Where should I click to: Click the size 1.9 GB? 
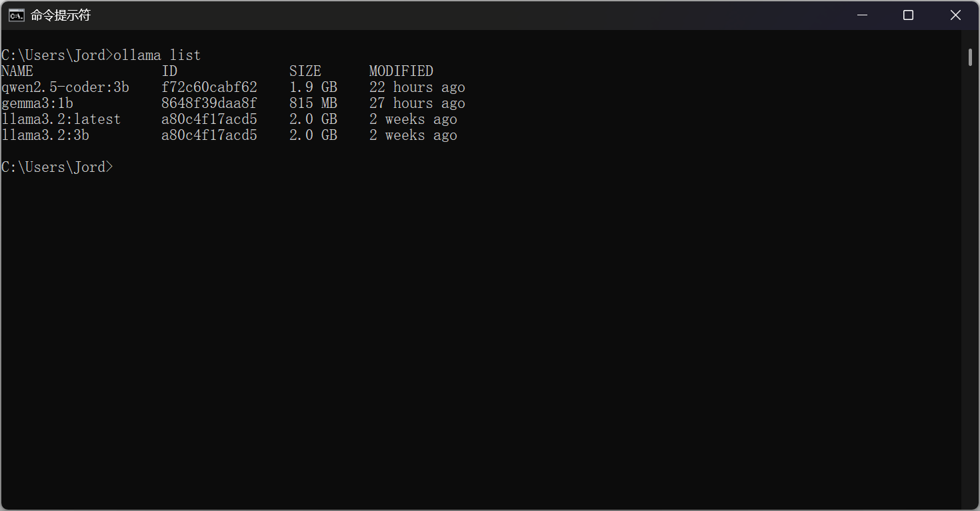pyautogui.click(x=313, y=87)
